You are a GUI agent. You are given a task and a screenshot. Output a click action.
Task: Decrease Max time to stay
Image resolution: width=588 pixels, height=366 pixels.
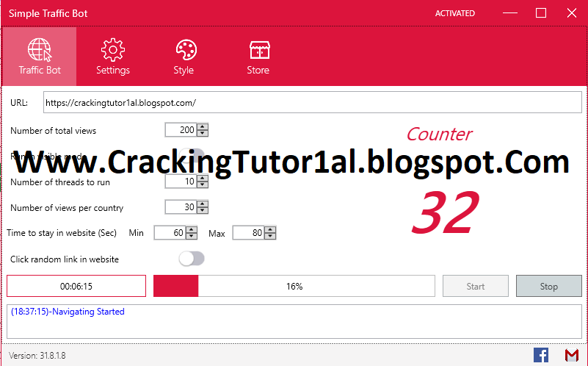[270, 236]
